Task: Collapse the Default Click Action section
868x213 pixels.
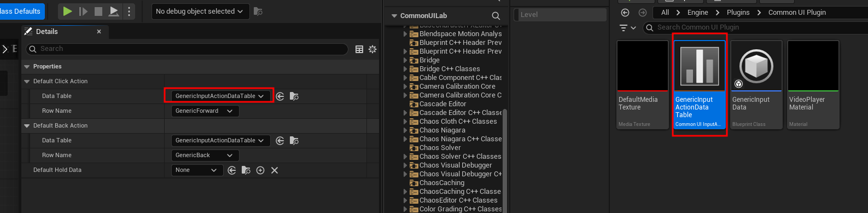Action: pos(27,82)
